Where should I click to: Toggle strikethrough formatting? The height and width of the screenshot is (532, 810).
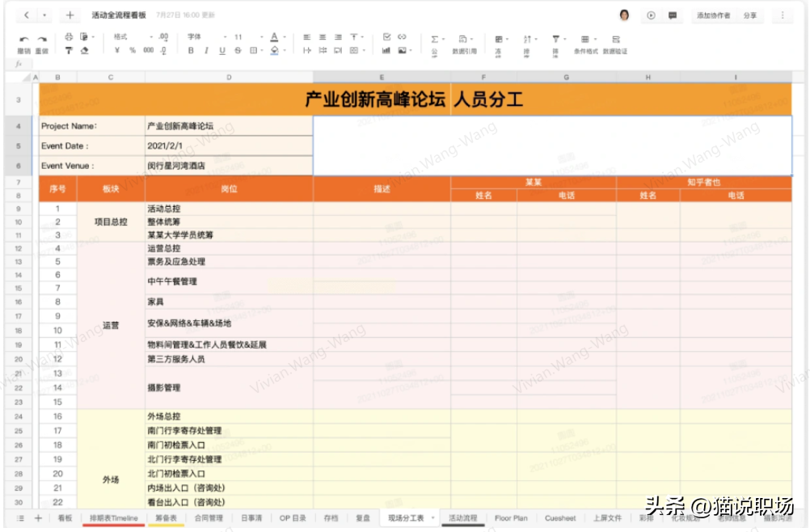click(x=238, y=49)
